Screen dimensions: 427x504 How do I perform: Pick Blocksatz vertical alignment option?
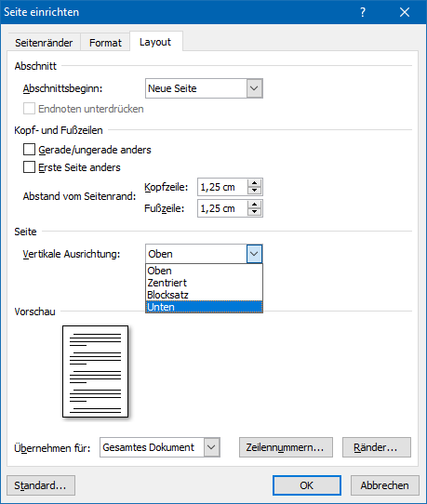[204, 295]
